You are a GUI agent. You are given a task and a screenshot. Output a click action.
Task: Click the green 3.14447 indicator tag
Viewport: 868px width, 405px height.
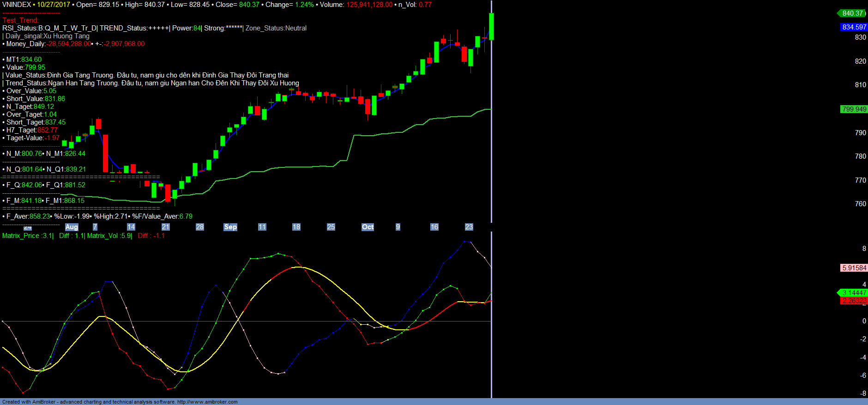coord(854,293)
